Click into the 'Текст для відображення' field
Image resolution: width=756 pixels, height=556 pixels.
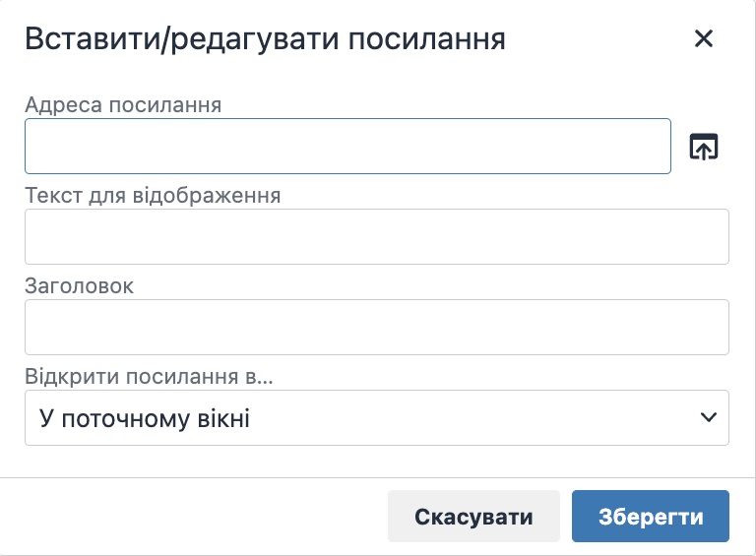(x=376, y=236)
